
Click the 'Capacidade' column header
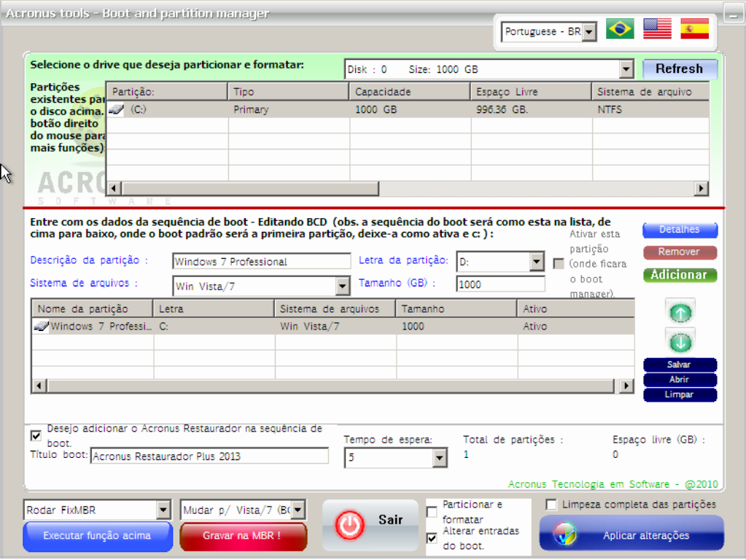(x=410, y=92)
